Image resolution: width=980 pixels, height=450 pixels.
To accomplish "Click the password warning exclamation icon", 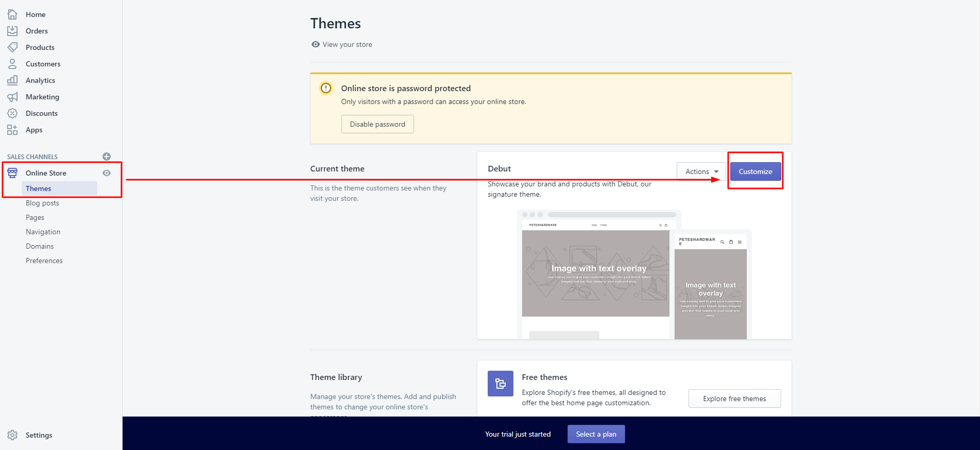I will click(326, 88).
